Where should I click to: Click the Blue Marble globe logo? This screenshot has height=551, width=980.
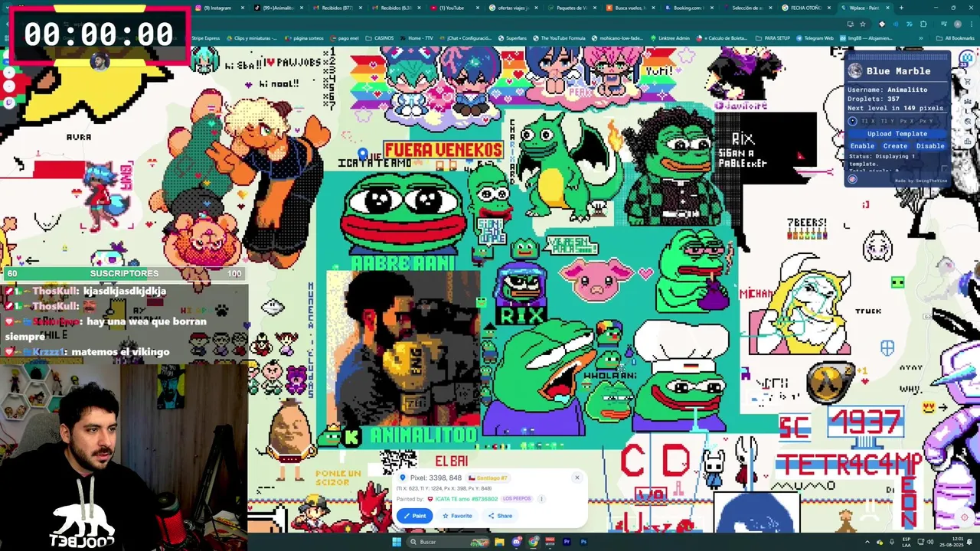click(854, 70)
